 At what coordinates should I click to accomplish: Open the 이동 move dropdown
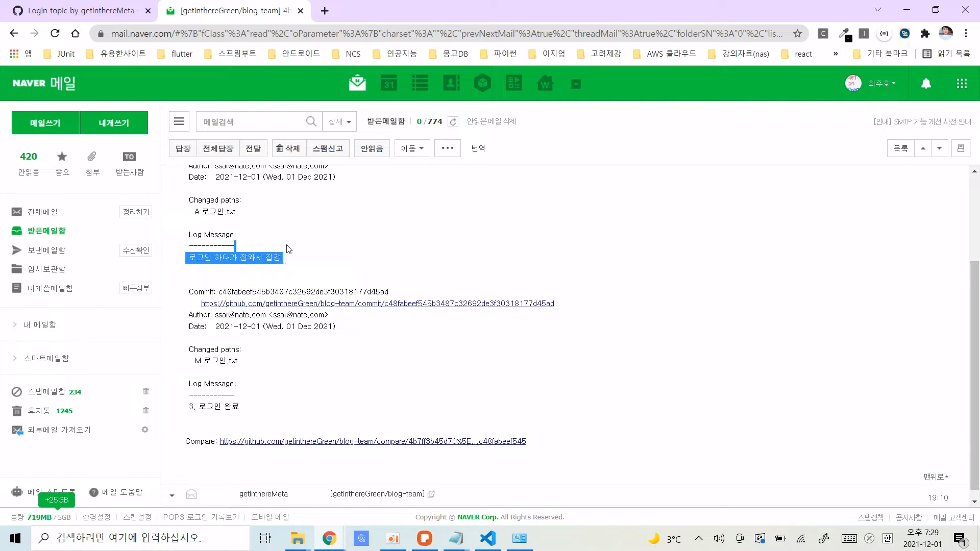tap(412, 148)
